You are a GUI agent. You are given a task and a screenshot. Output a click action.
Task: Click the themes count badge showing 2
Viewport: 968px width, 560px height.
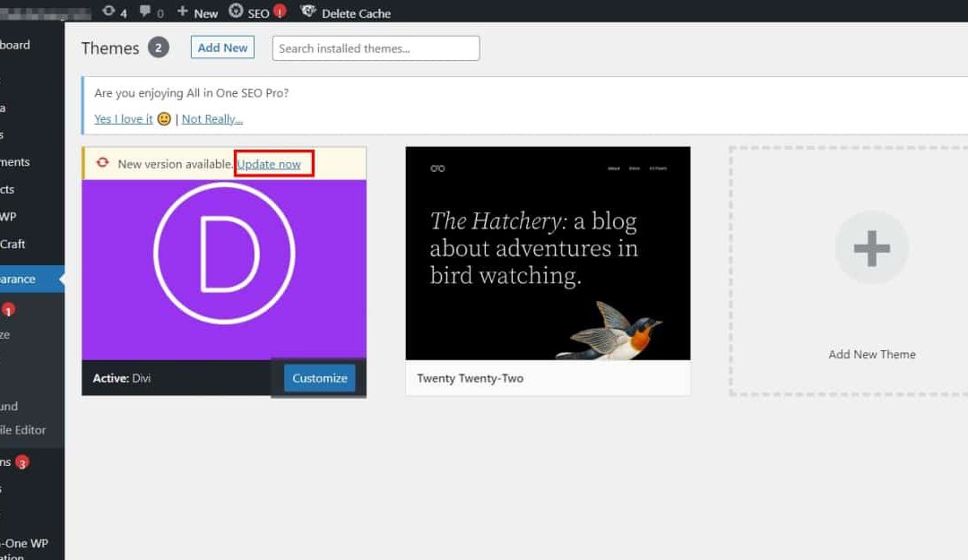(158, 47)
